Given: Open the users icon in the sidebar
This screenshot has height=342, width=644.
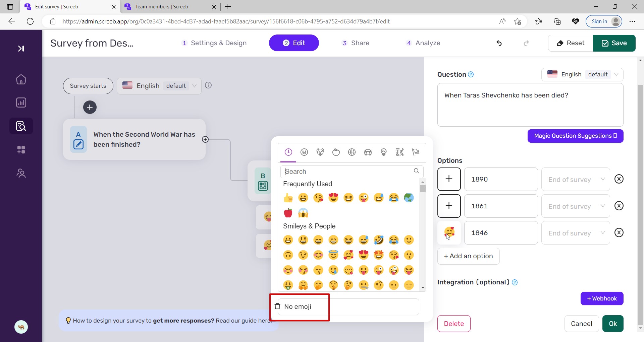Looking at the screenshot, I should 21,173.
